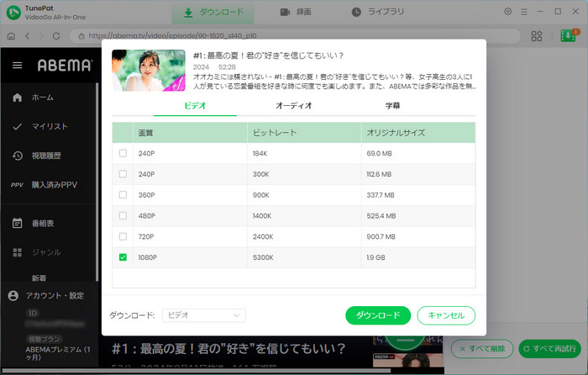This screenshot has height=375, width=588.
Task: Switch to the 字幕 subtitles tab
Action: (x=392, y=106)
